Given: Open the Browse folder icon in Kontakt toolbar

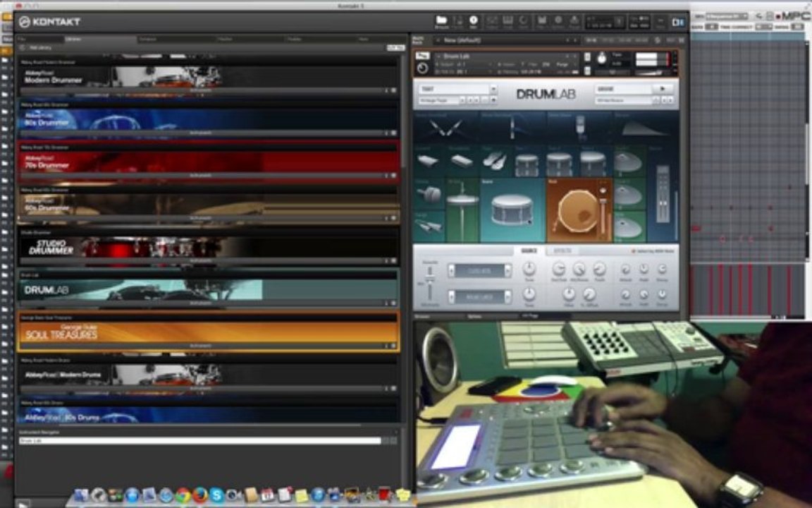Looking at the screenshot, I should 442,21.
